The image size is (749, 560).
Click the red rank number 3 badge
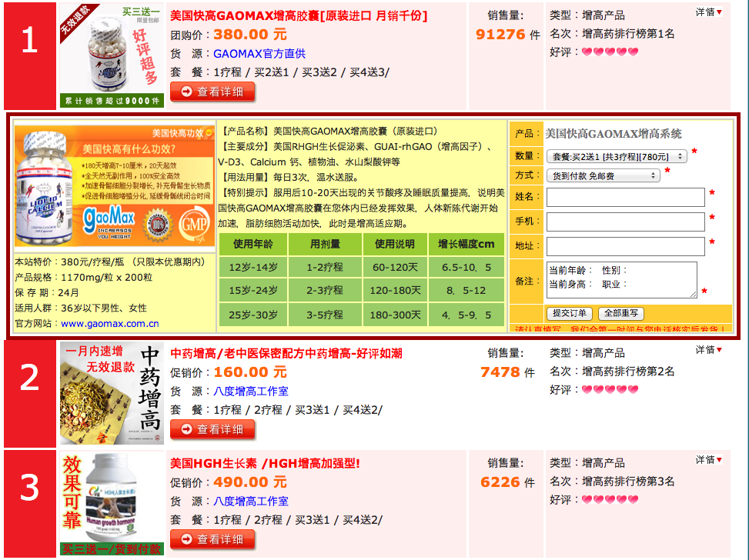30,504
